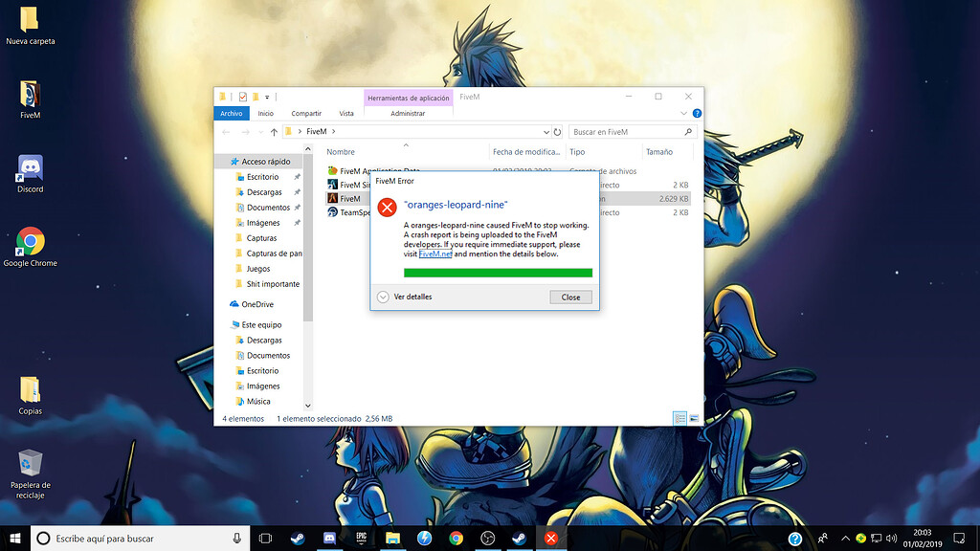
Task: Switch to large icons view in status bar
Action: click(x=694, y=419)
